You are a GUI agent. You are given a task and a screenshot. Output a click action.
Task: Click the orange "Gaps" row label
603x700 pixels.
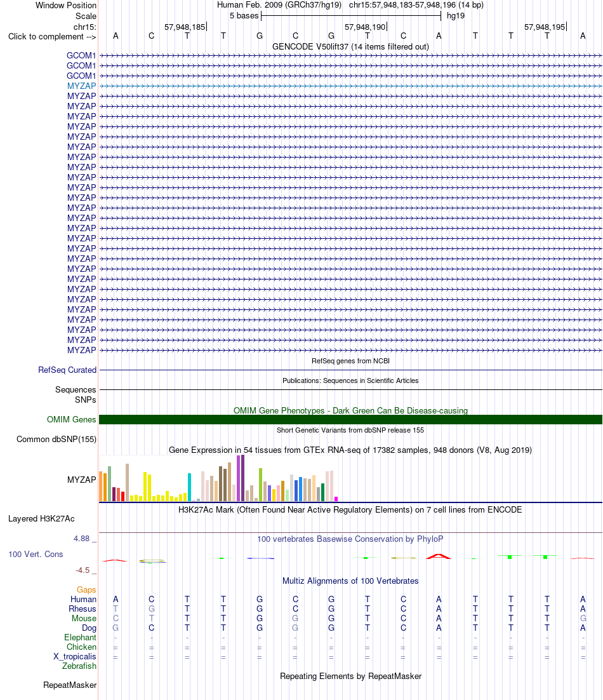(86, 589)
